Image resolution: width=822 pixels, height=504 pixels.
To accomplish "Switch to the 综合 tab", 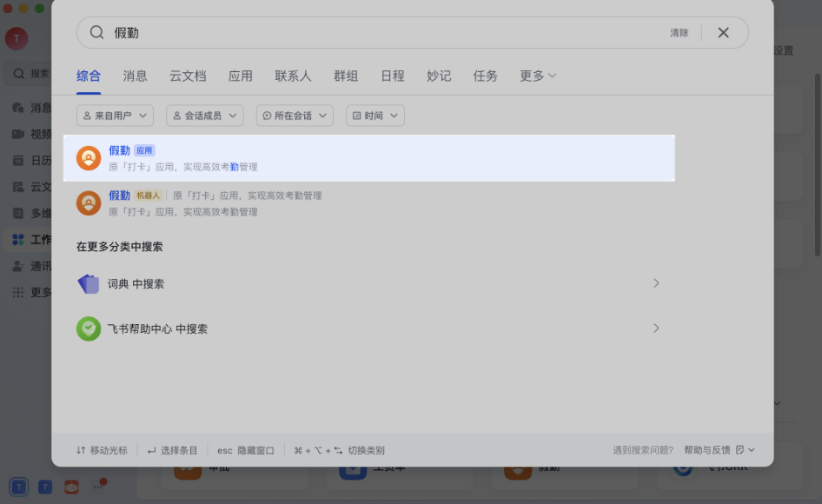I will pos(89,76).
